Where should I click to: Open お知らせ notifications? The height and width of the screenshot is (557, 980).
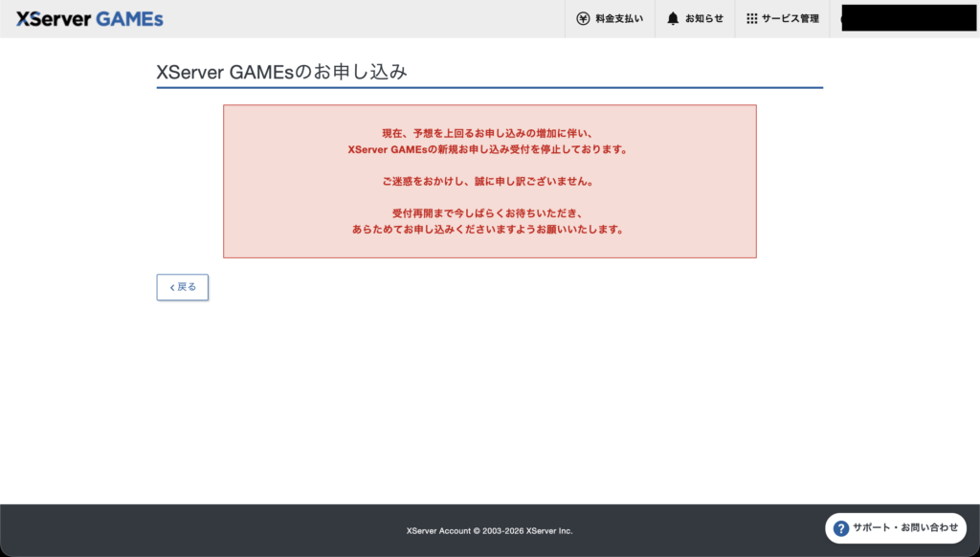coord(695,19)
